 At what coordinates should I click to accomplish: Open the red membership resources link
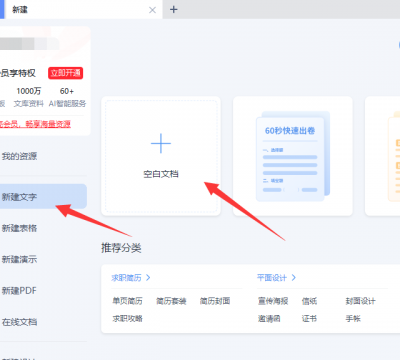[35, 124]
